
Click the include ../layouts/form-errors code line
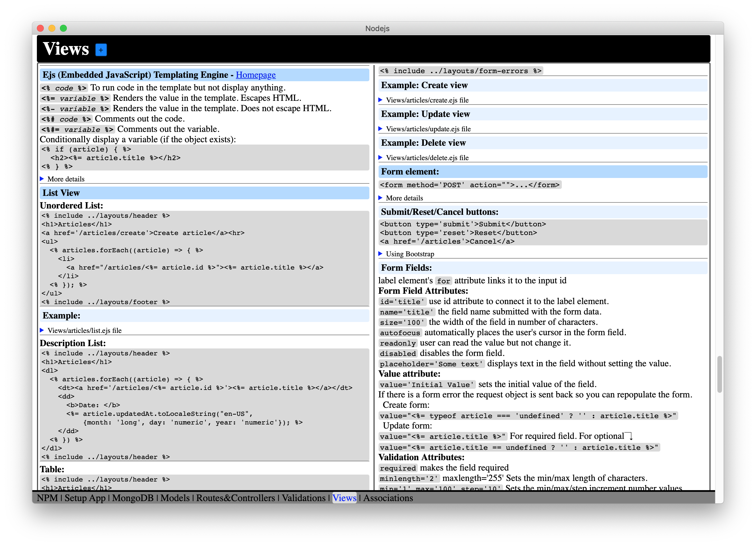pos(461,71)
